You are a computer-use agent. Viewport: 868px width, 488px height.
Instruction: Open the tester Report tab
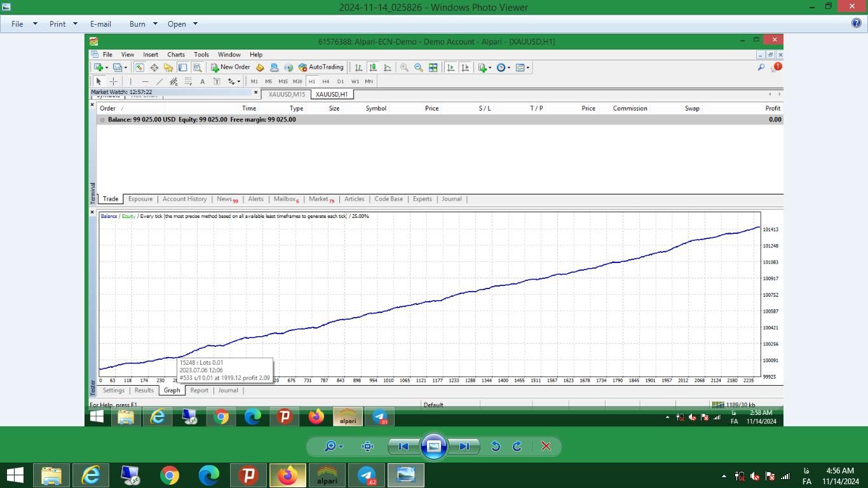[x=199, y=390]
